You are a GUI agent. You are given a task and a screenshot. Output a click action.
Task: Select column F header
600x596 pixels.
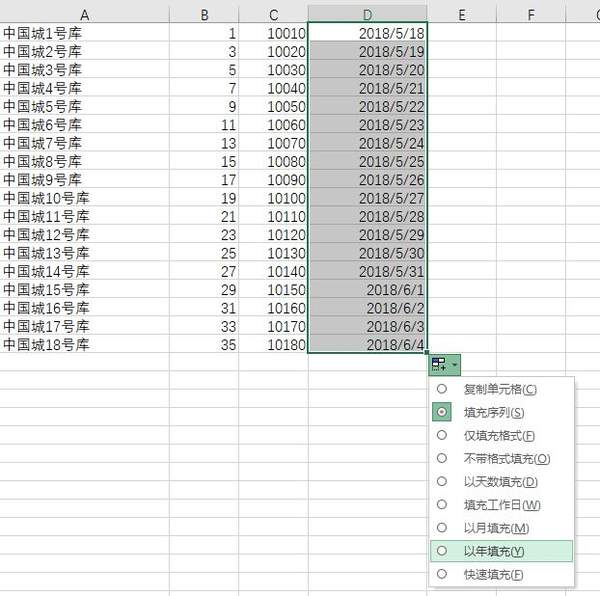coord(531,15)
